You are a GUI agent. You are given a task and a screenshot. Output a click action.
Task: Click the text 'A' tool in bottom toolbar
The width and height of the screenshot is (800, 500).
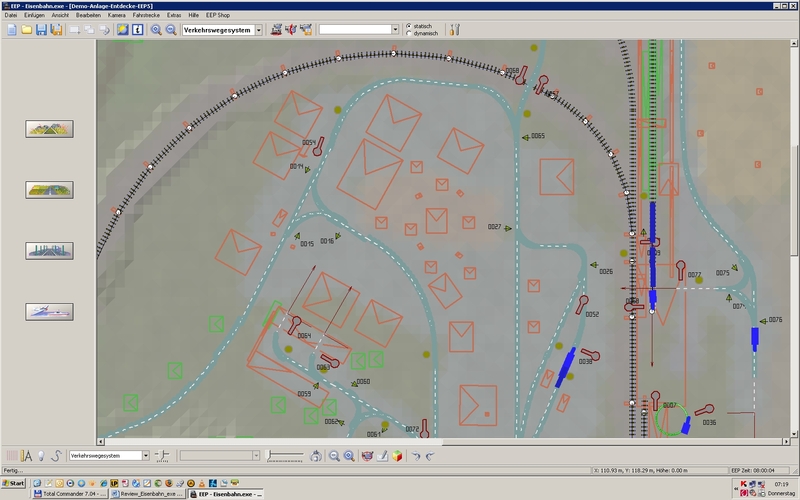[27, 456]
